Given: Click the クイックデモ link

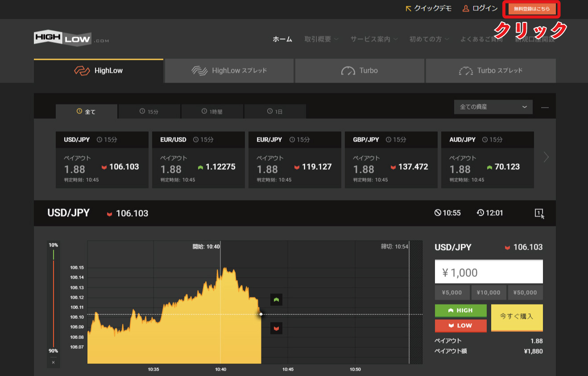Looking at the screenshot, I should tap(428, 8).
